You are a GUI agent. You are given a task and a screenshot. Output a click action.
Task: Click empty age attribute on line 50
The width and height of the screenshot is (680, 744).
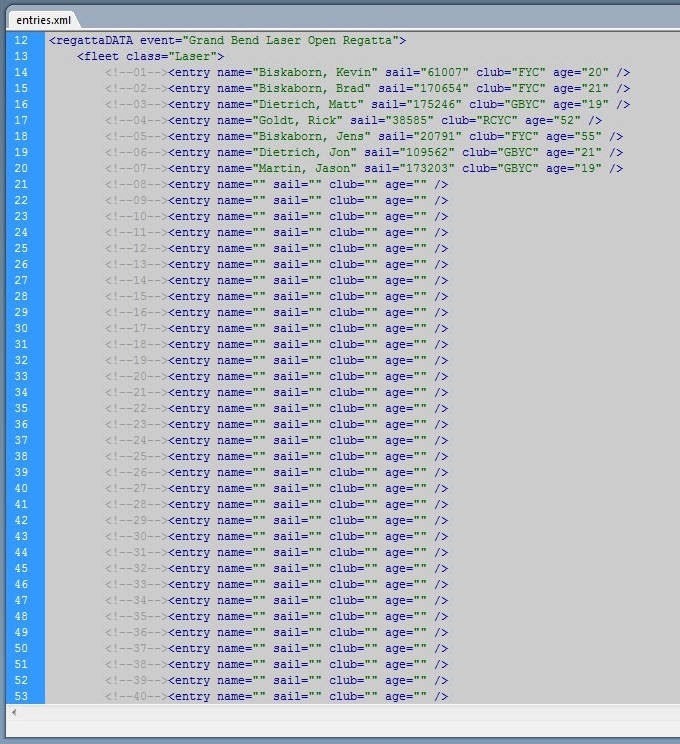pos(406,649)
